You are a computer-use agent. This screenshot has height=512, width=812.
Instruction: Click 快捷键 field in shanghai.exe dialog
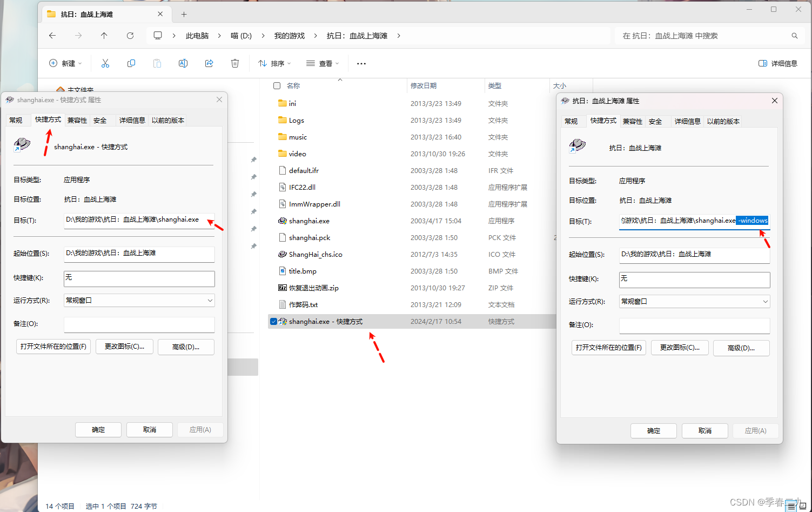coord(139,278)
